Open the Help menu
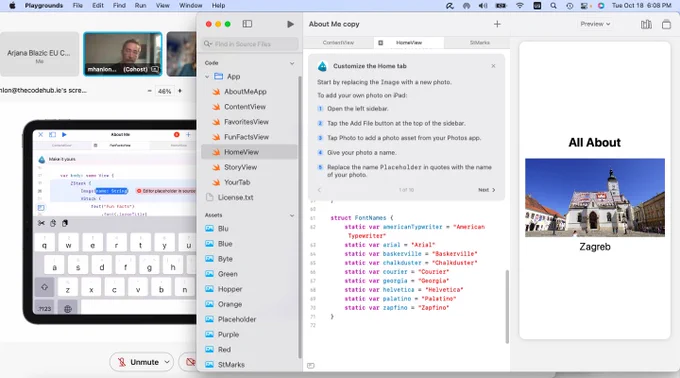The height and width of the screenshot is (378, 680). [218, 6]
